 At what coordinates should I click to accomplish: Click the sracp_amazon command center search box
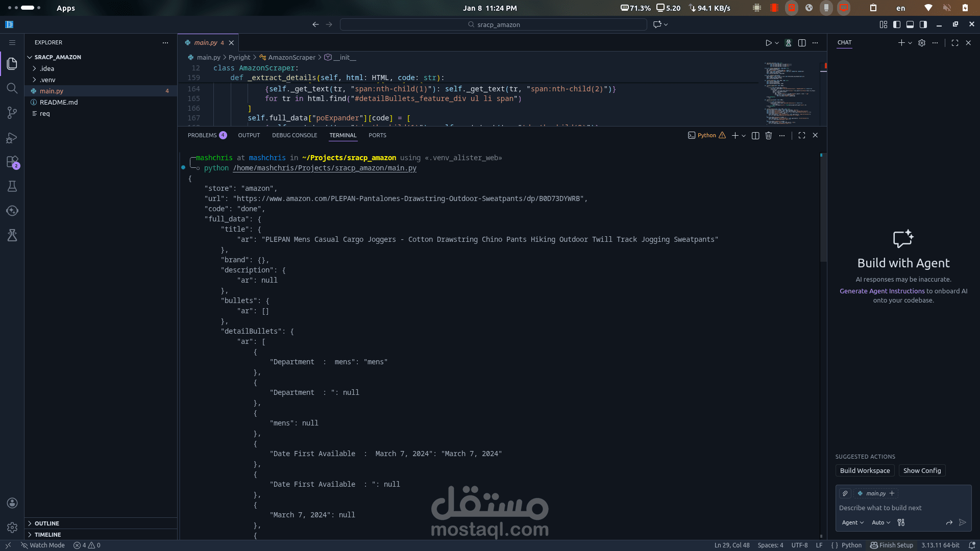tap(494, 24)
